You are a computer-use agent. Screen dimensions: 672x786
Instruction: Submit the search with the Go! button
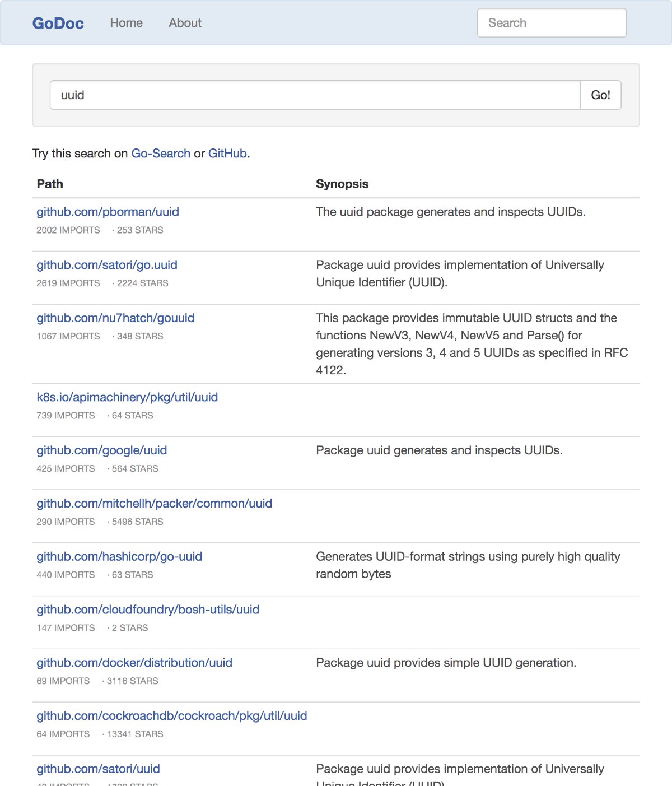point(600,95)
